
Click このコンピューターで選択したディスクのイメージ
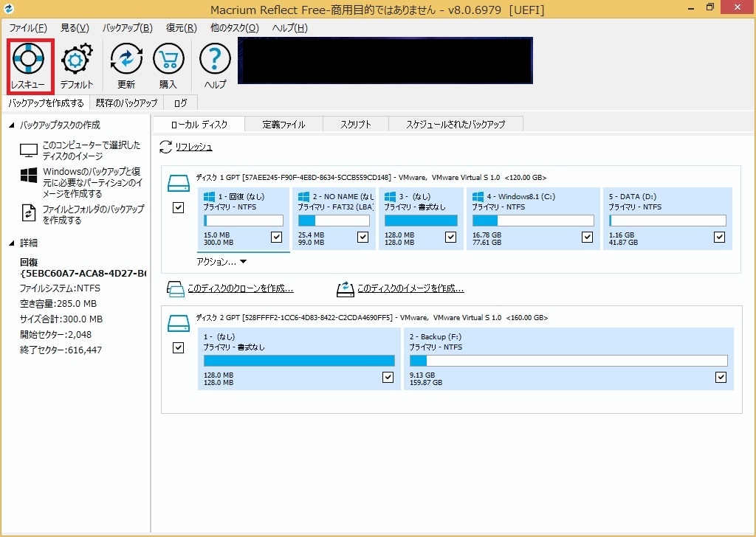click(x=92, y=150)
